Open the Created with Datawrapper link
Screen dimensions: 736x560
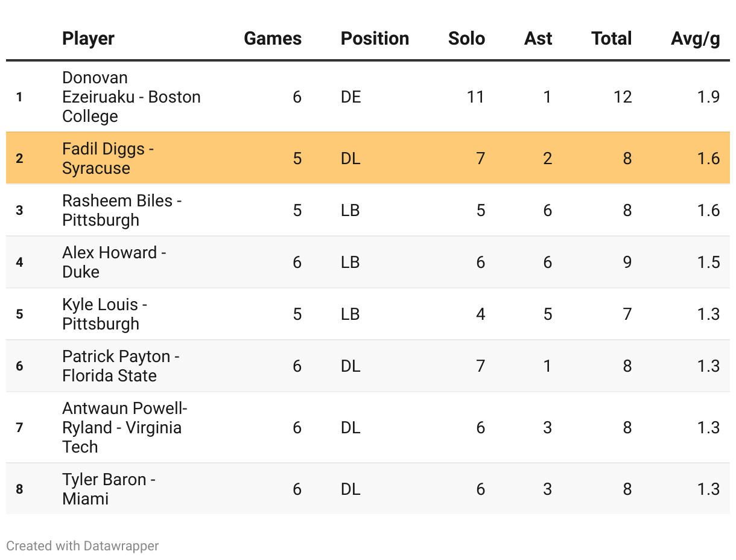tap(83, 546)
